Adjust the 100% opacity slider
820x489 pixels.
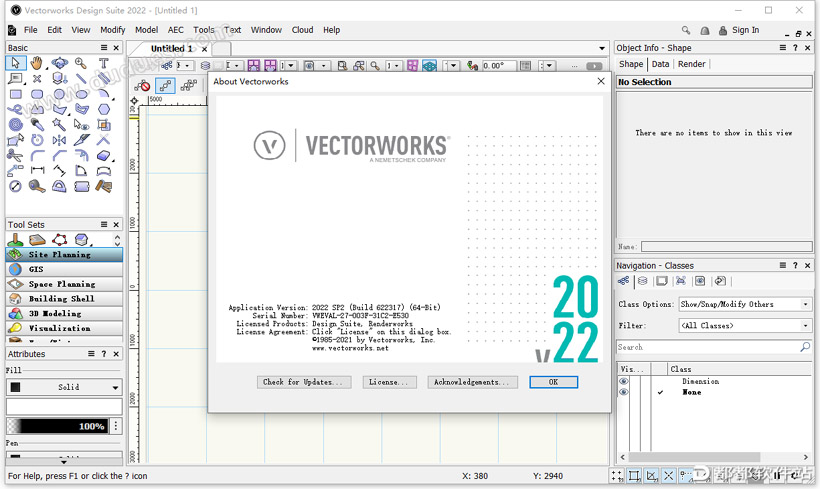tap(58, 426)
